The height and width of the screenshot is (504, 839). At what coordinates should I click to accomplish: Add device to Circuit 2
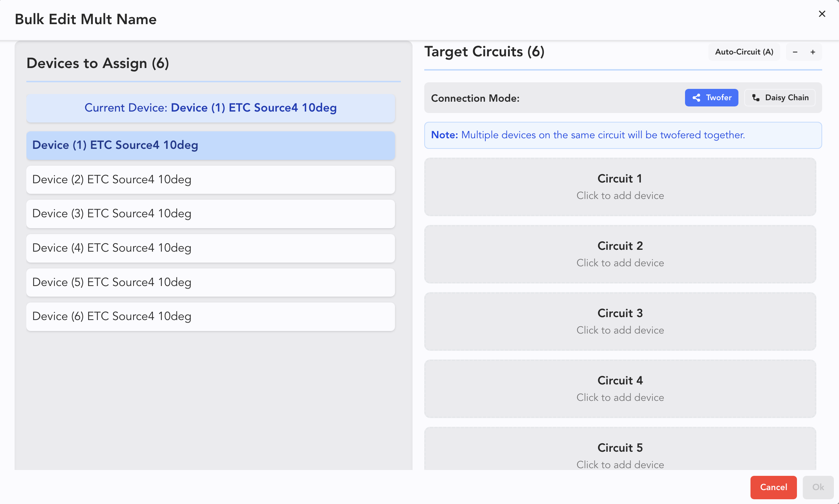tap(620, 254)
